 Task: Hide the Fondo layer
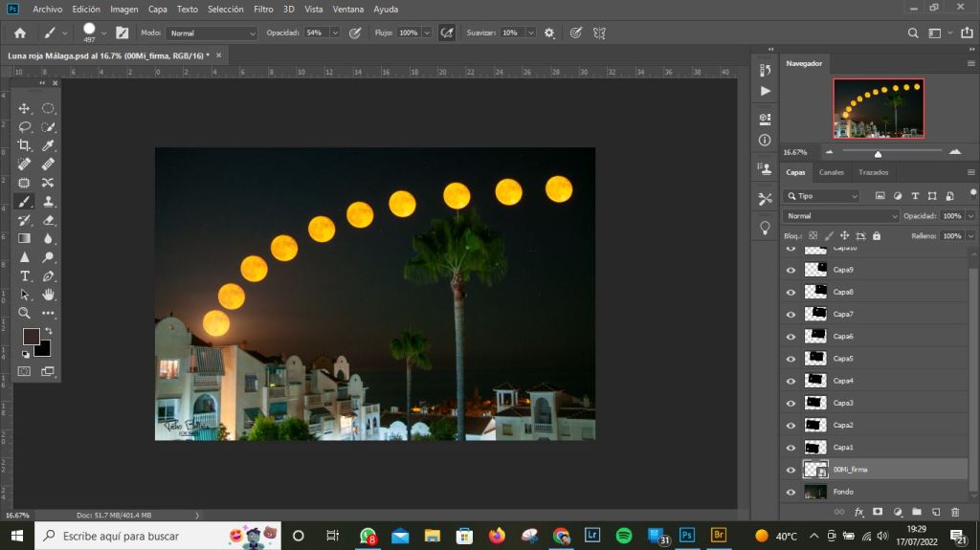coord(791,493)
